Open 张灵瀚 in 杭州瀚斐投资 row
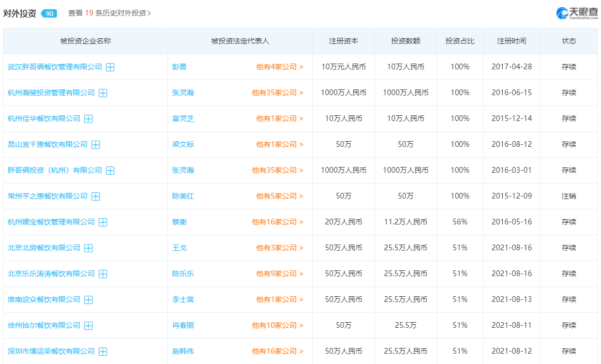Viewport: 601px width, 364px height. pyautogui.click(x=183, y=93)
